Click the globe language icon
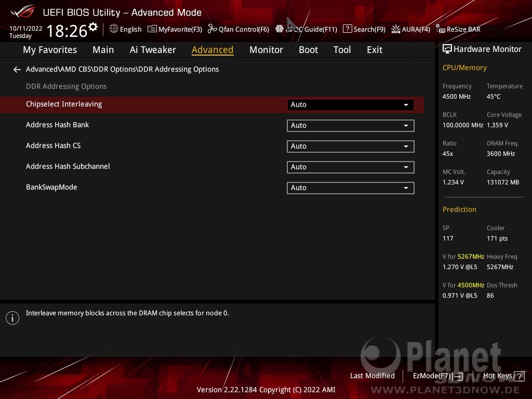The height and width of the screenshot is (399, 532). tap(114, 29)
